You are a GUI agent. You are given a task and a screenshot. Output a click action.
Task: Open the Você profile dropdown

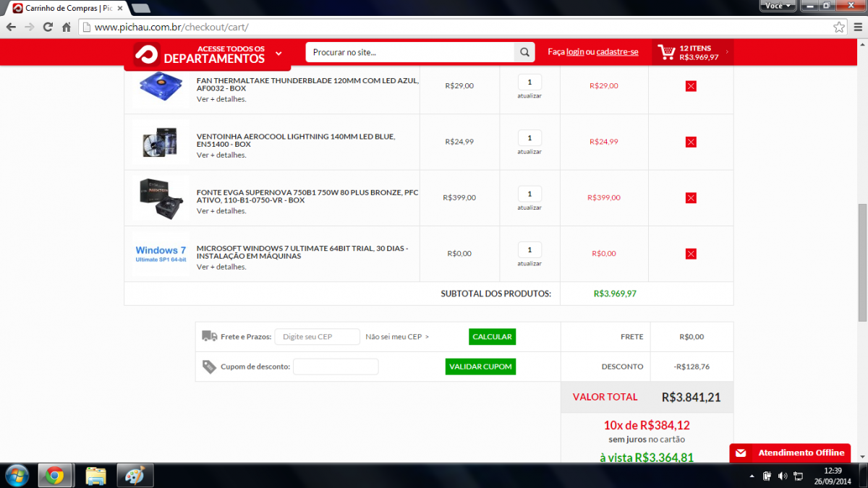click(x=778, y=6)
